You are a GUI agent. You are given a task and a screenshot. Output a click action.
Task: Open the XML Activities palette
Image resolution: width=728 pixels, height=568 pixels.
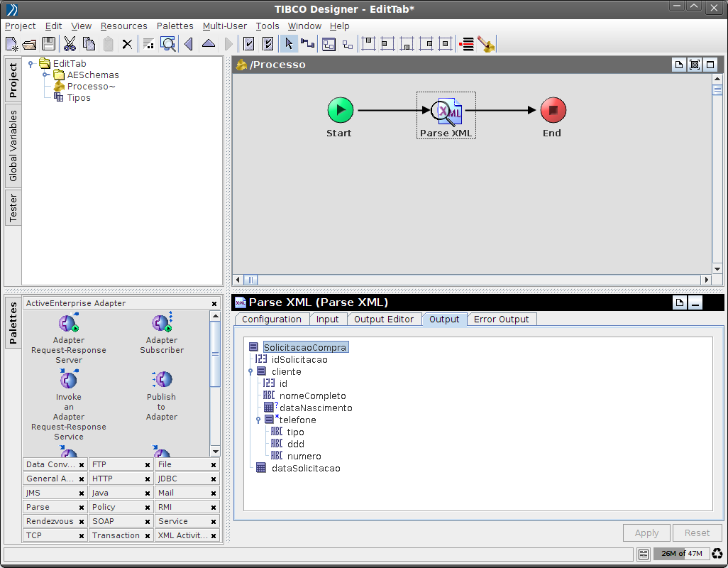pos(180,535)
